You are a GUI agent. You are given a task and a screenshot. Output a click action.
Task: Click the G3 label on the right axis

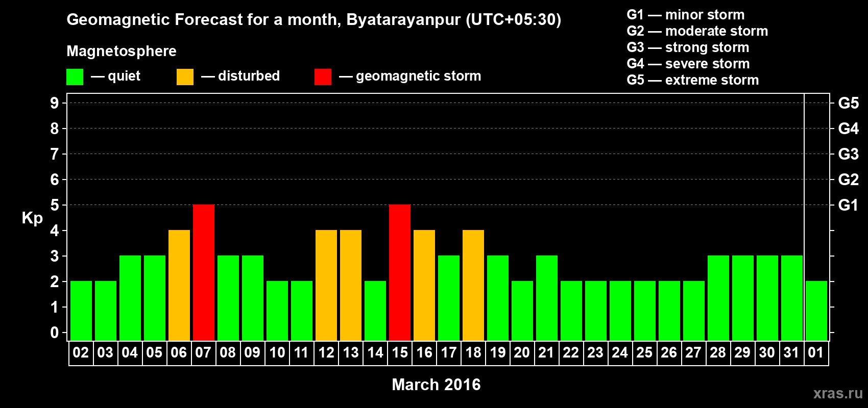pos(849,154)
